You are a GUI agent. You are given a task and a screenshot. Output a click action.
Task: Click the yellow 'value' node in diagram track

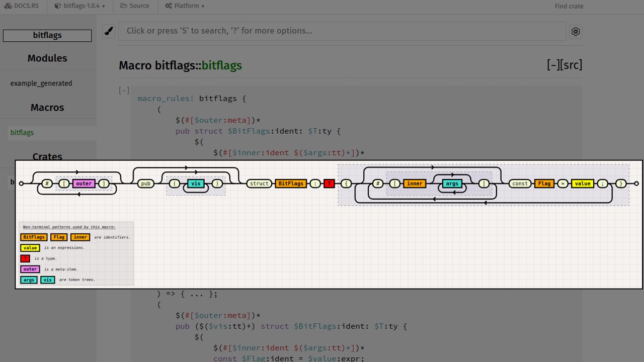[583, 184]
